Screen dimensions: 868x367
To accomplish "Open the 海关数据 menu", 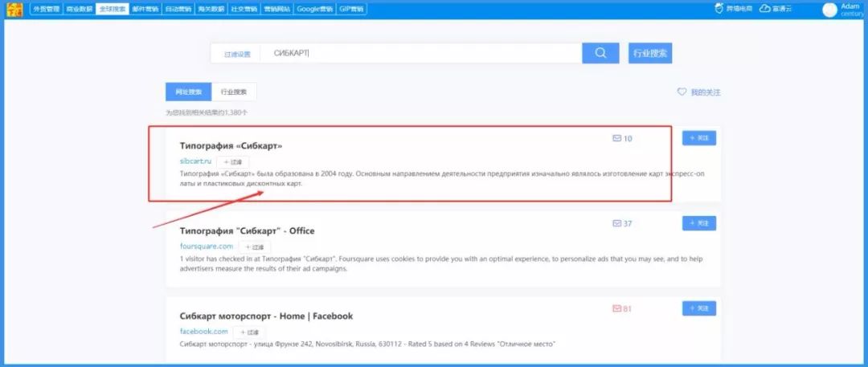I will [x=212, y=9].
